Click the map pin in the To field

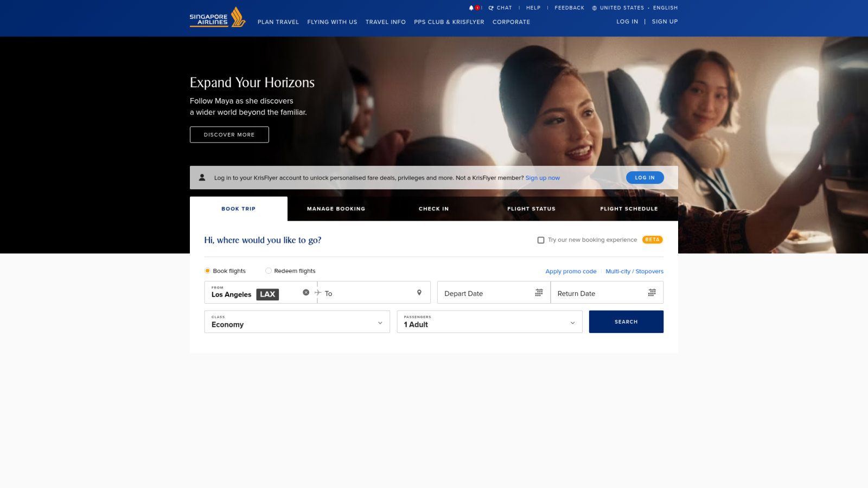419,293
